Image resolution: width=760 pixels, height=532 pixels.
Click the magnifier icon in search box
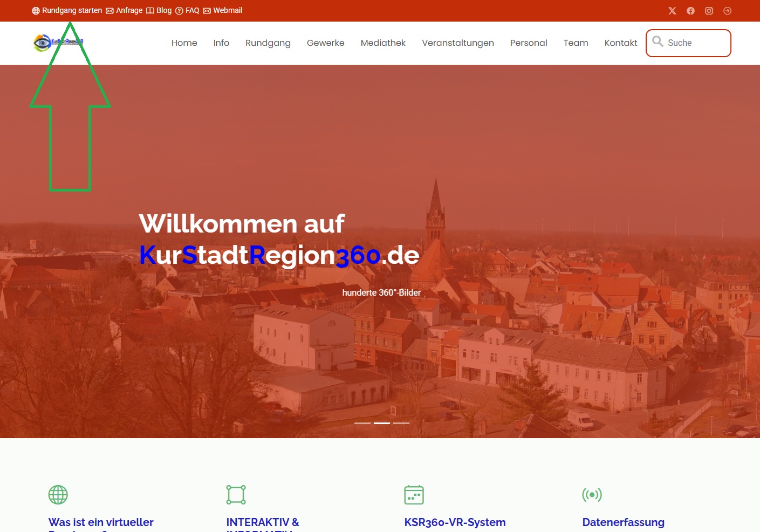(658, 42)
